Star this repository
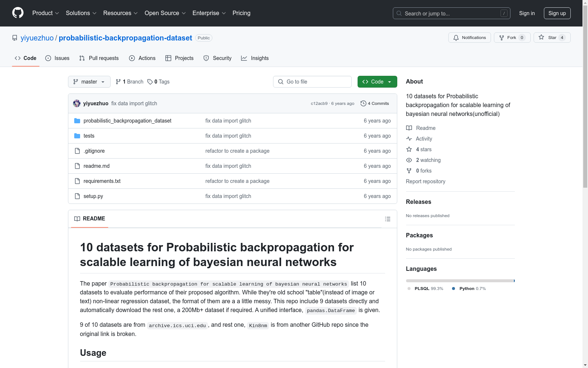Image resolution: width=588 pixels, height=368 pixels. pos(552,38)
